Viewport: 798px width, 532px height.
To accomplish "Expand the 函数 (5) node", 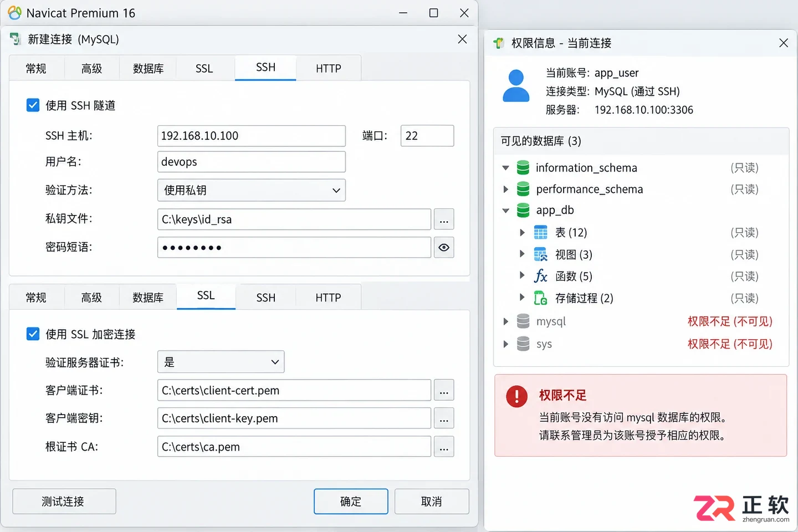I will point(522,276).
